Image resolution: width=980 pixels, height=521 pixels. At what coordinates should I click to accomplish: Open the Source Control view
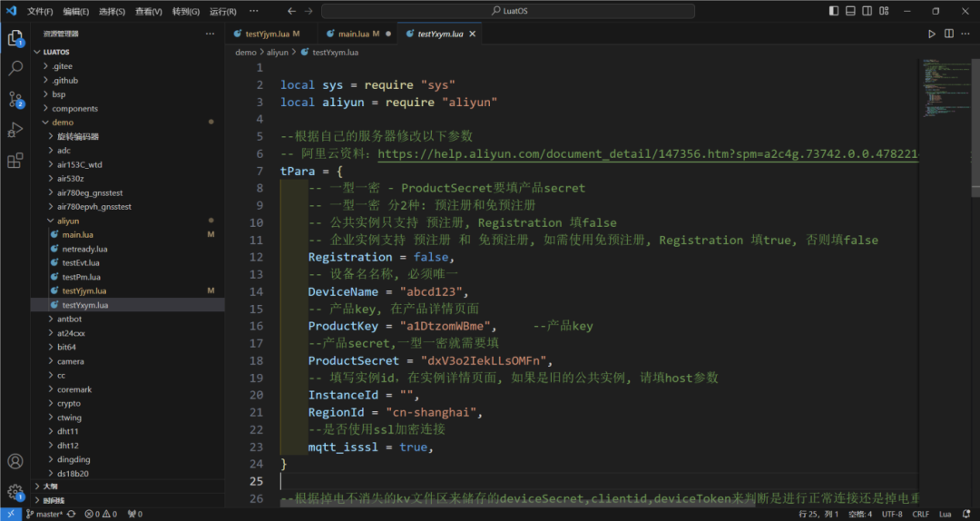tap(15, 99)
